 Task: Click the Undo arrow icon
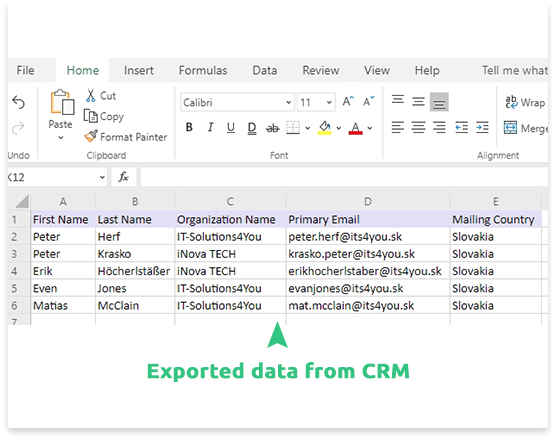[x=18, y=102]
